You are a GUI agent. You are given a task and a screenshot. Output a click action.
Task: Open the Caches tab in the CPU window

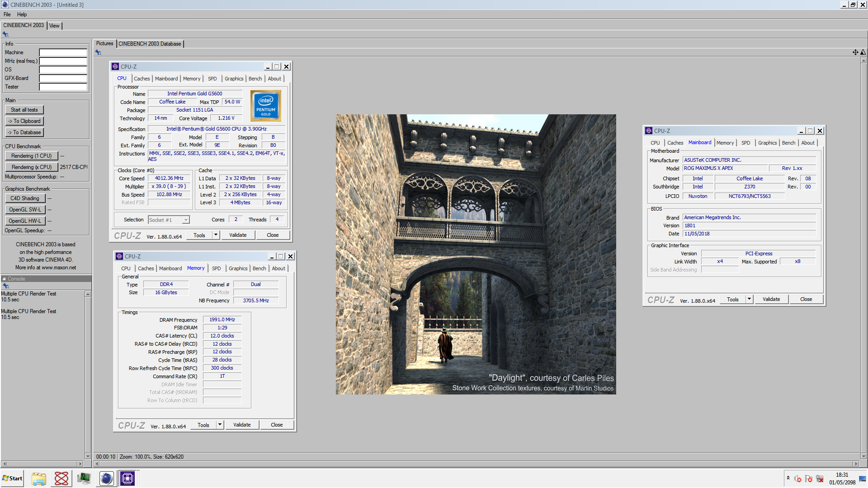coord(142,79)
